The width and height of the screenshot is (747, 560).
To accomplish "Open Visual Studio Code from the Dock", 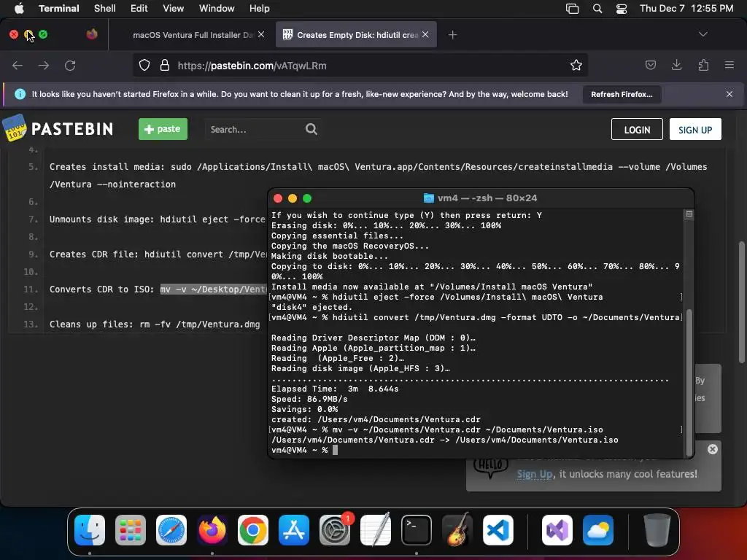I will pyautogui.click(x=498, y=530).
